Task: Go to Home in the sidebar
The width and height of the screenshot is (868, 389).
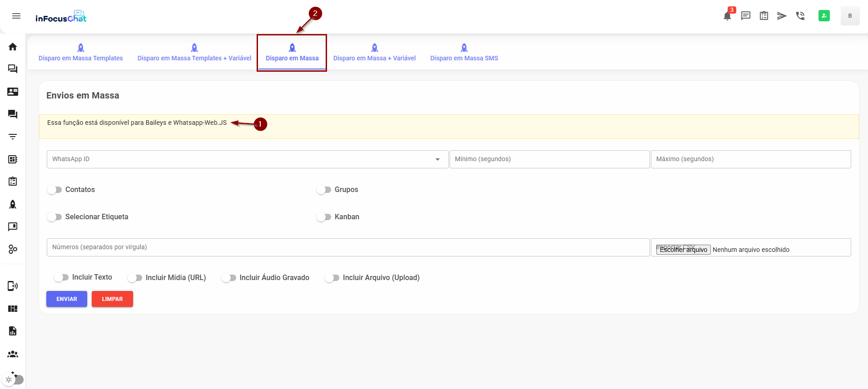Action: 13,47
